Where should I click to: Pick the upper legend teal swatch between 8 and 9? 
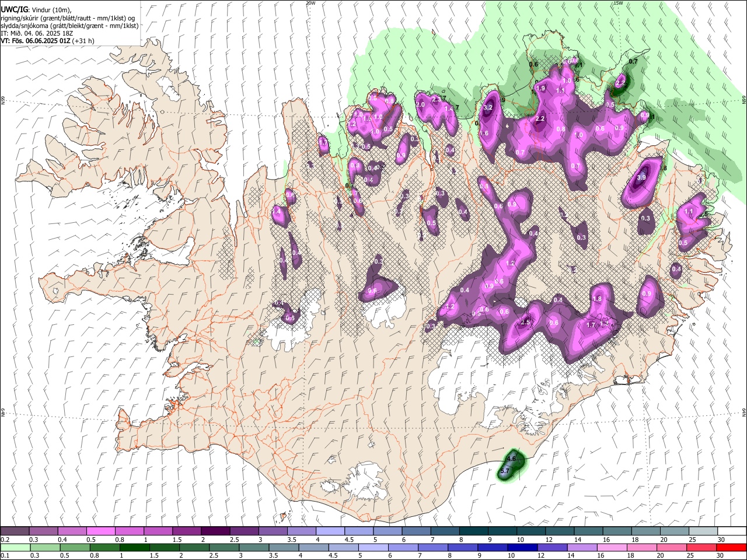474,531
